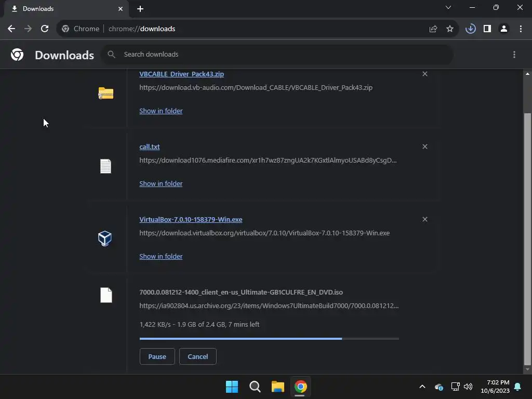Open Windows Search from the taskbar
Viewport: 532px width, 399px height.
point(255,387)
